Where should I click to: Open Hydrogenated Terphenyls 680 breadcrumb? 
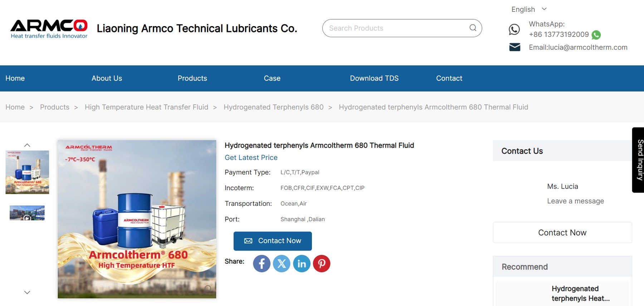[273, 107]
